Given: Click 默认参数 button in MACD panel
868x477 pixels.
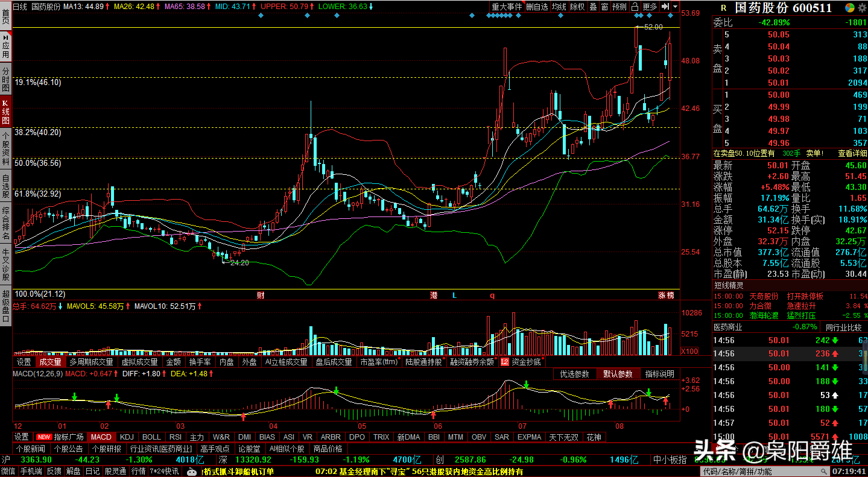Looking at the screenshot, I should click(x=618, y=374).
